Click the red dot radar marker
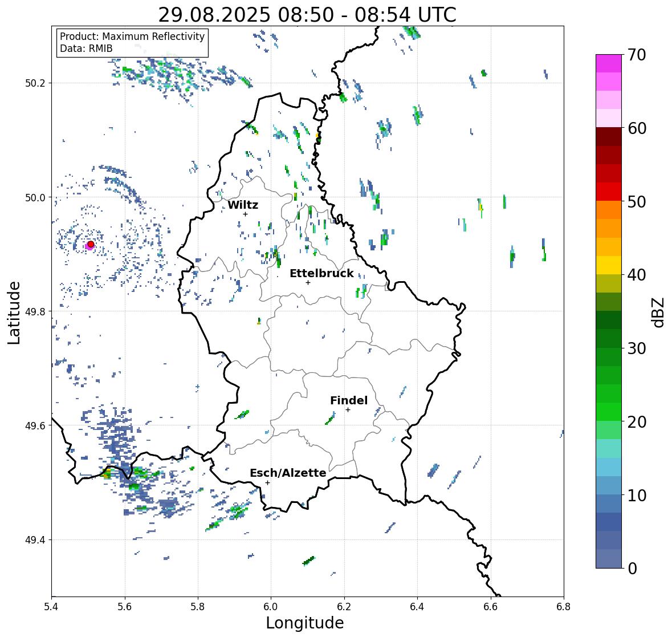This screenshot has height=637, width=672. point(91,244)
